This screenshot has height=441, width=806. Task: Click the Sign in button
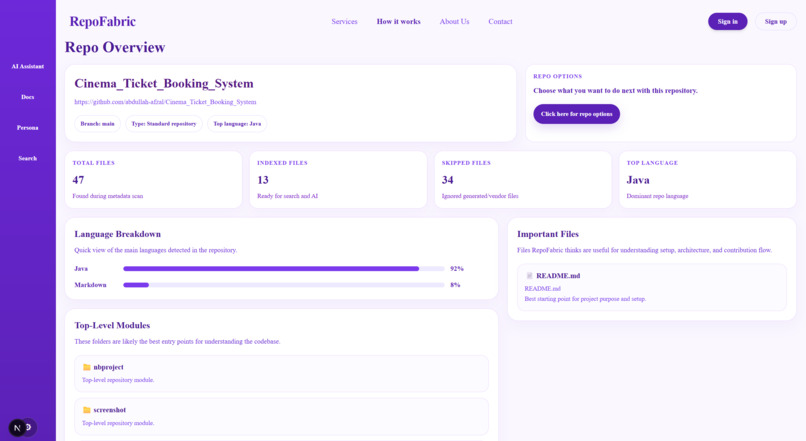click(727, 22)
